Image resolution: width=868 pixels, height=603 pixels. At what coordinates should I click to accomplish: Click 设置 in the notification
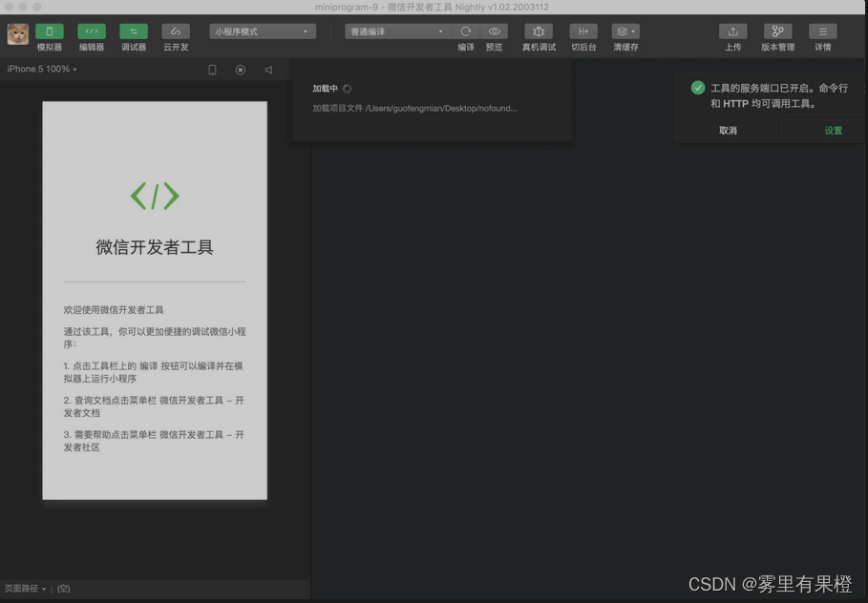click(x=833, y=131)
